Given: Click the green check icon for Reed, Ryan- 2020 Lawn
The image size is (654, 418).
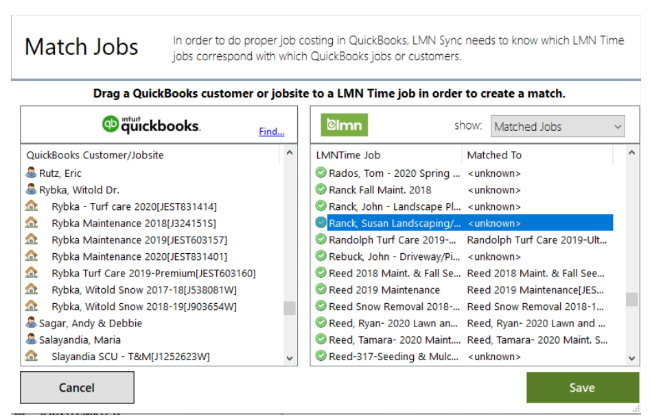Looking at the screenshot, I should pos(321,322).
